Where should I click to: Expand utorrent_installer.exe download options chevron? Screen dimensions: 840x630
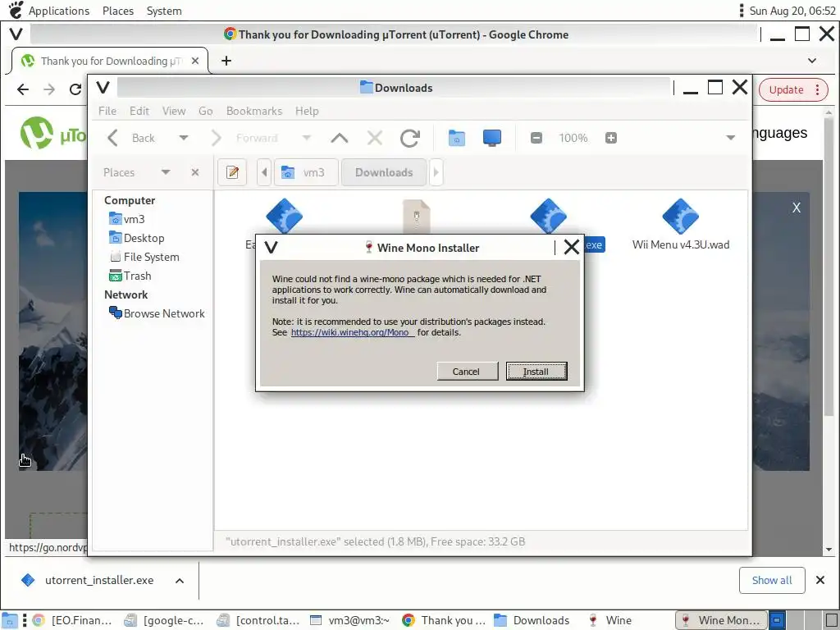tap(180, 581)
